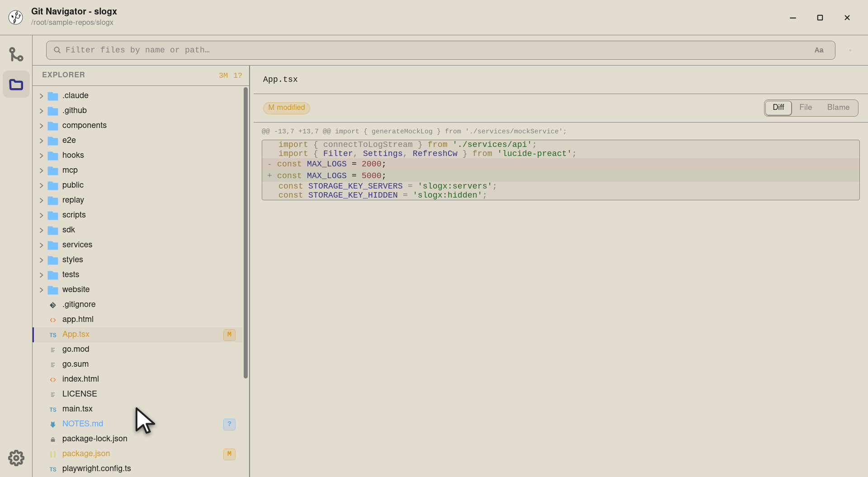Click the Git Navigator app logo

click(x=16, y=17)
